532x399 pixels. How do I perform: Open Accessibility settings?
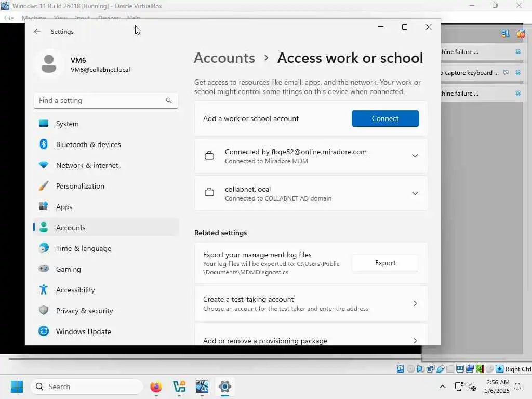point(106,290)
